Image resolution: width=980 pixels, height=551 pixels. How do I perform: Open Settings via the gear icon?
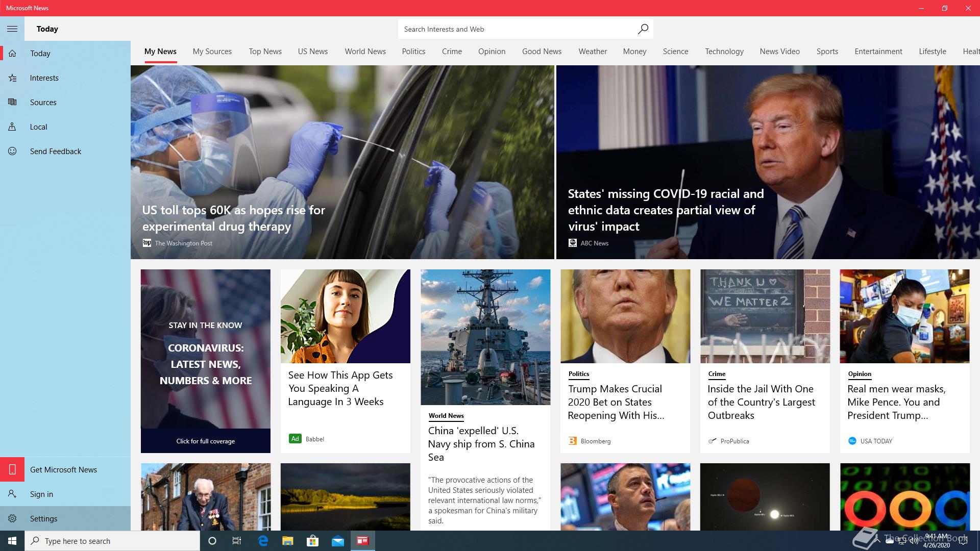(x=12, y=518)
